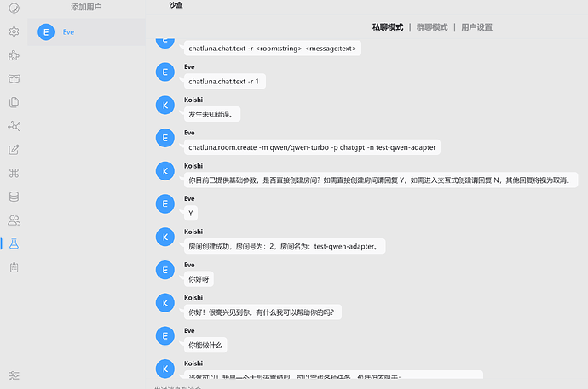Open the file explorer documents icon
The width and height of the screenshot is (588, 389).
coord(14,102)
